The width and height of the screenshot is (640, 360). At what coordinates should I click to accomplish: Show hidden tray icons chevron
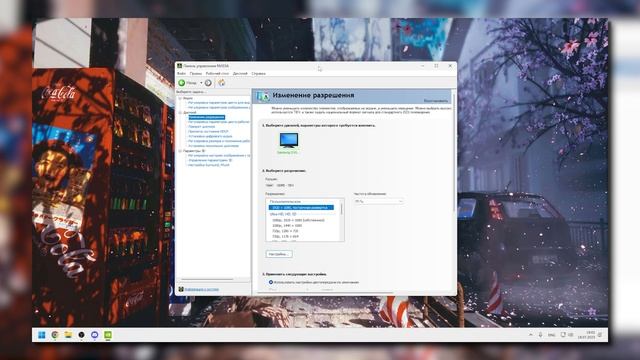pyautogui.click(x=530, y=335)
